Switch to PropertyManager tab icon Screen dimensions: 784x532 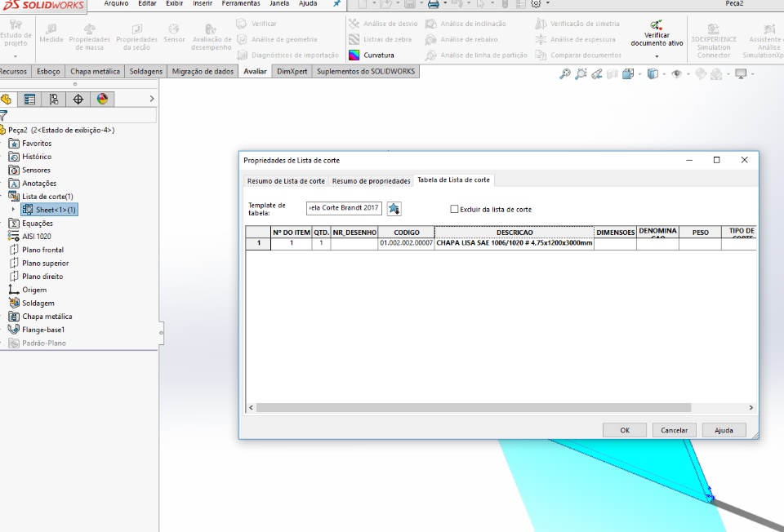tap(29, 99)
